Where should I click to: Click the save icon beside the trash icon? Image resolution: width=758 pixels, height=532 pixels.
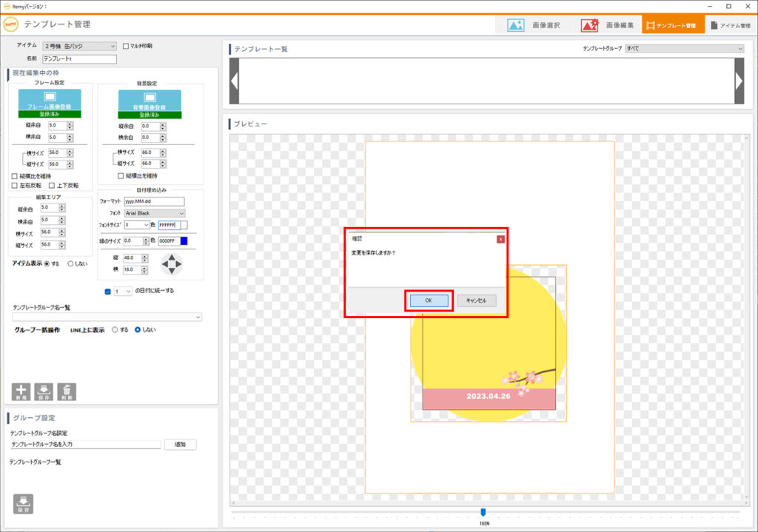(x=44, y=391)
